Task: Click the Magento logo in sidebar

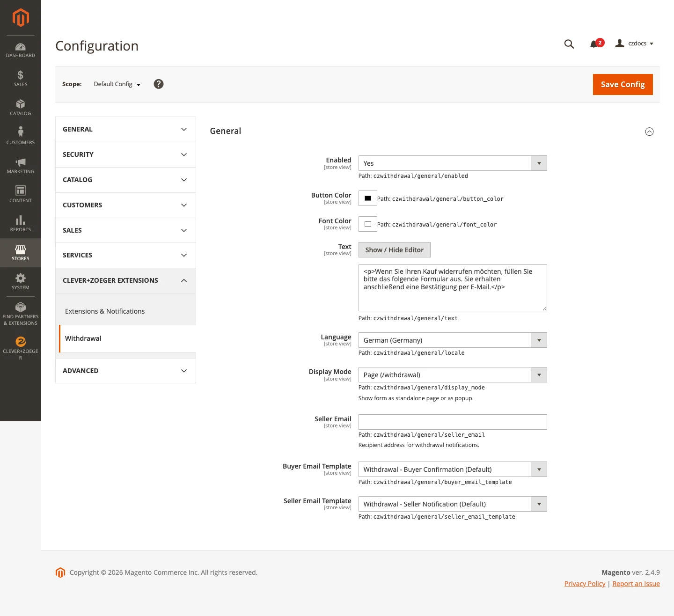Action: click(x=21, y=18)
